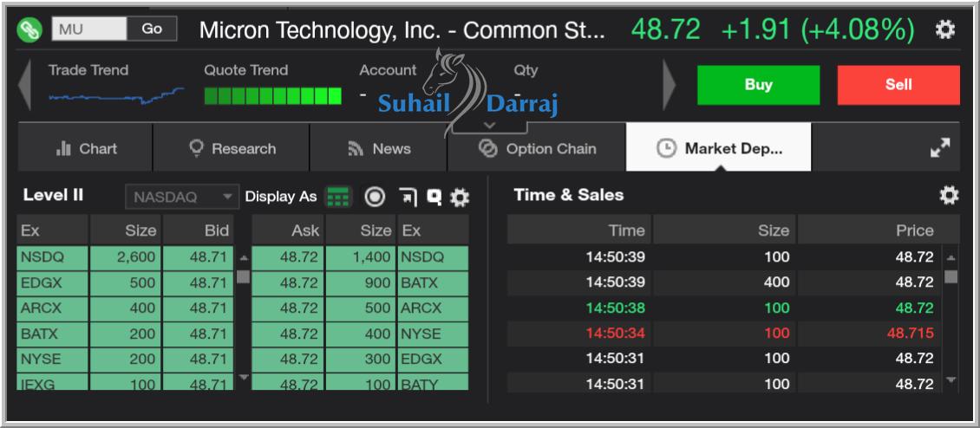Screen dimensions: 980x428
Task: Click the Size header in Time & Sales
Action: (x=724, y=230)
